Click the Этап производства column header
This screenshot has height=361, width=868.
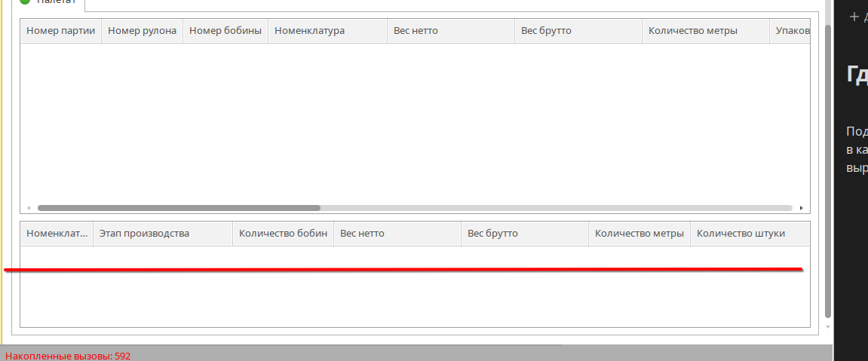[162, 234]
